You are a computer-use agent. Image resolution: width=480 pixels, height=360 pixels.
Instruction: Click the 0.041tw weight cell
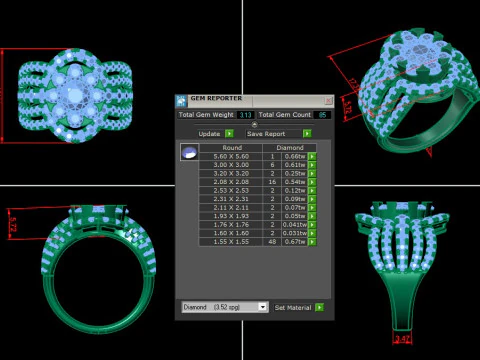295,225
